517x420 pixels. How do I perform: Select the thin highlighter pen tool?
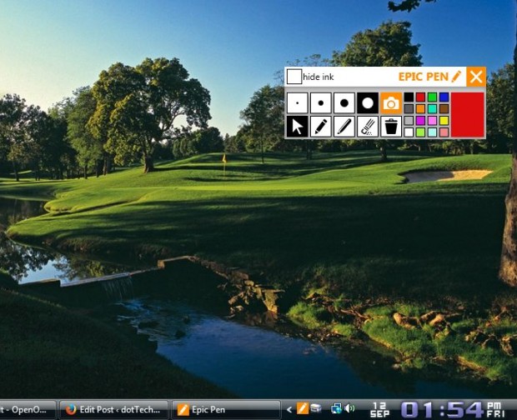pos(344,126)
